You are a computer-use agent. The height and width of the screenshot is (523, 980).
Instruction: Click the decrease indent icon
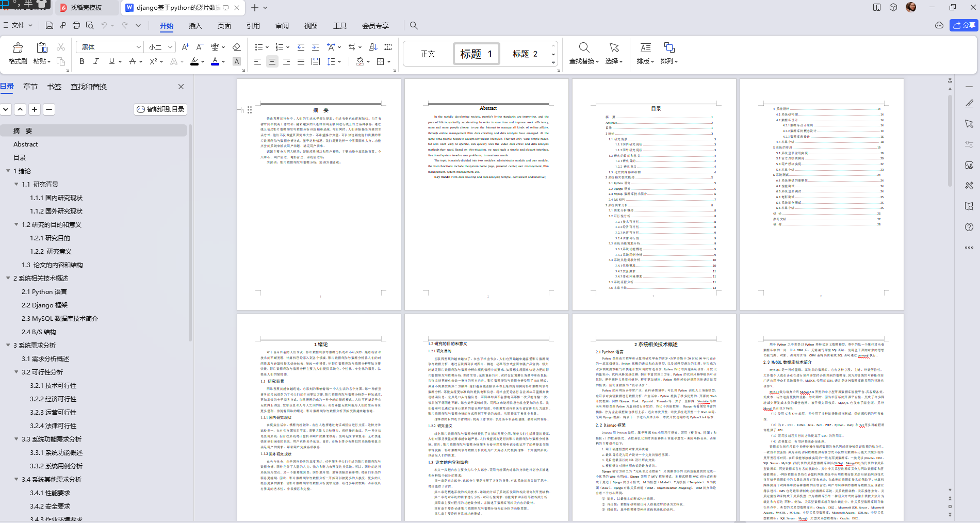click(301, 47)
